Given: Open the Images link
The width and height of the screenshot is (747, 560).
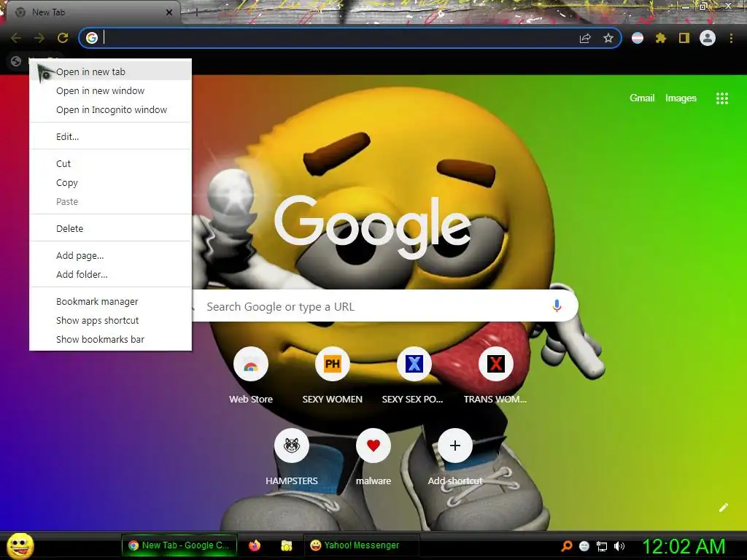Looking at the screenshot, I should 681,98.
